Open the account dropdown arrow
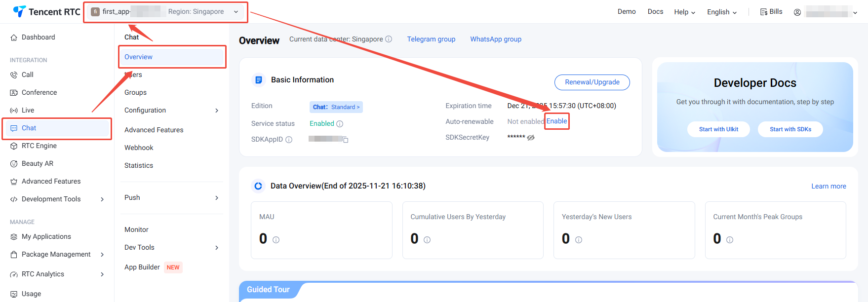The height and width of the screenshot is (302, 868). (855, 13)
